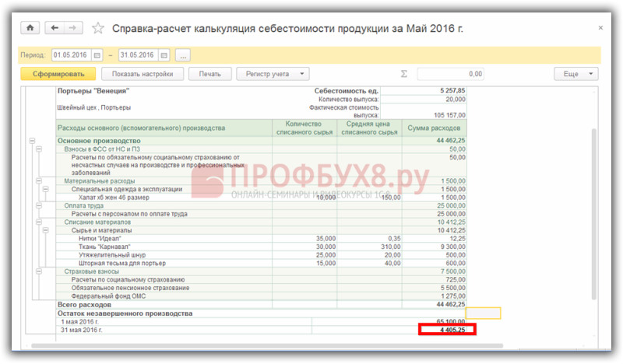Go to the home page icon
Screen dimensions: 623x364
coord(30,28)
